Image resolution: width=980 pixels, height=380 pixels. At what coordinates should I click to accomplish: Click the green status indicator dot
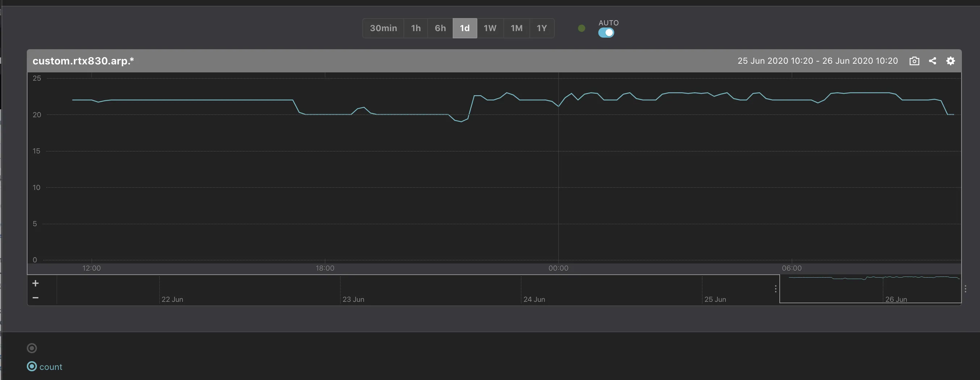581,28
